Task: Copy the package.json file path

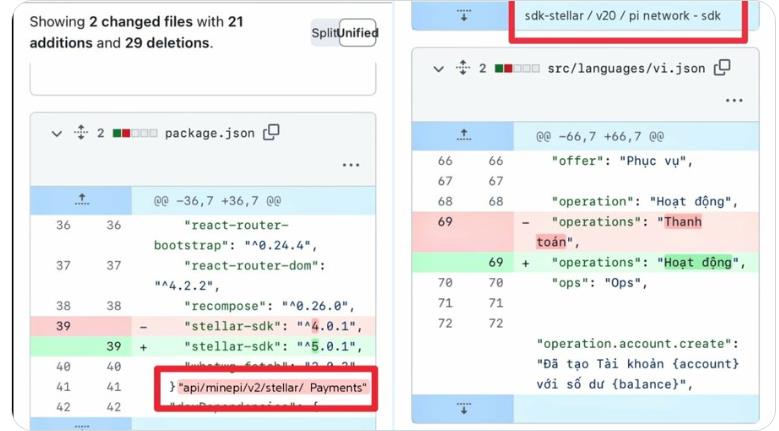Action: (x=271, y=132)
